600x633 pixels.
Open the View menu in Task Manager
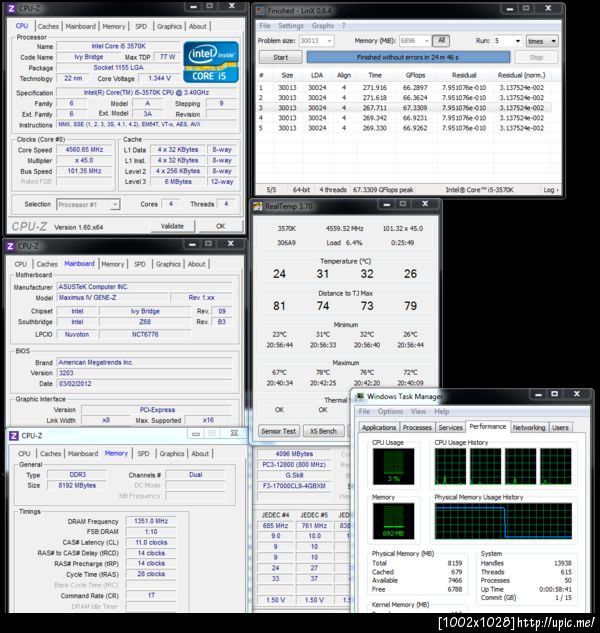(419, 411)
